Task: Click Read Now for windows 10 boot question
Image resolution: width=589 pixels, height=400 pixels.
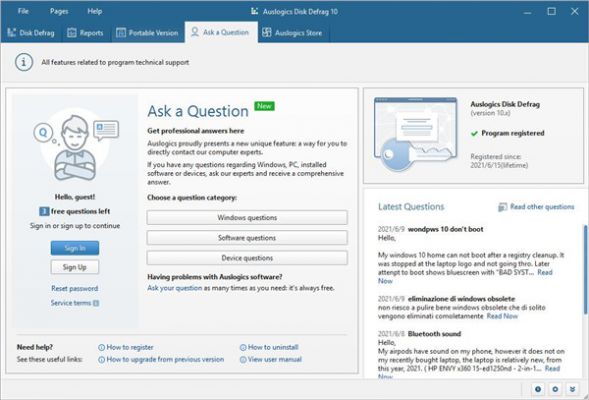Action: 545,272
